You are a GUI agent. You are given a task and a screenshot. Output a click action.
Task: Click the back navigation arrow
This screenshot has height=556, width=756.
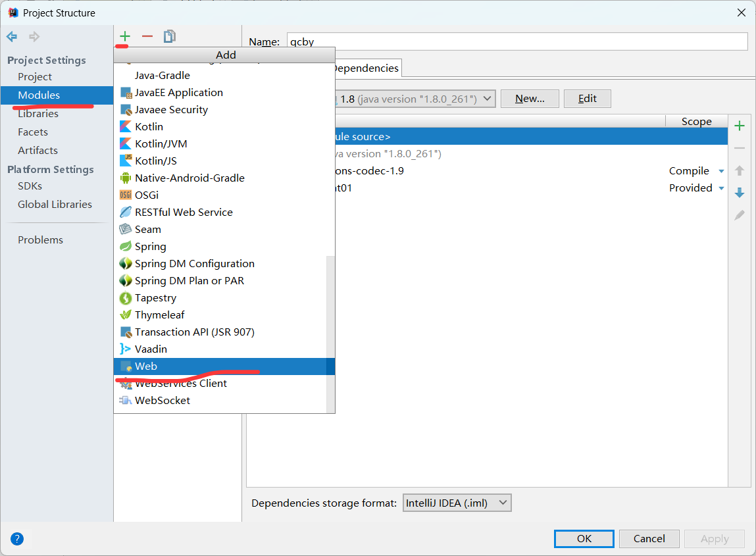point(12,37)
